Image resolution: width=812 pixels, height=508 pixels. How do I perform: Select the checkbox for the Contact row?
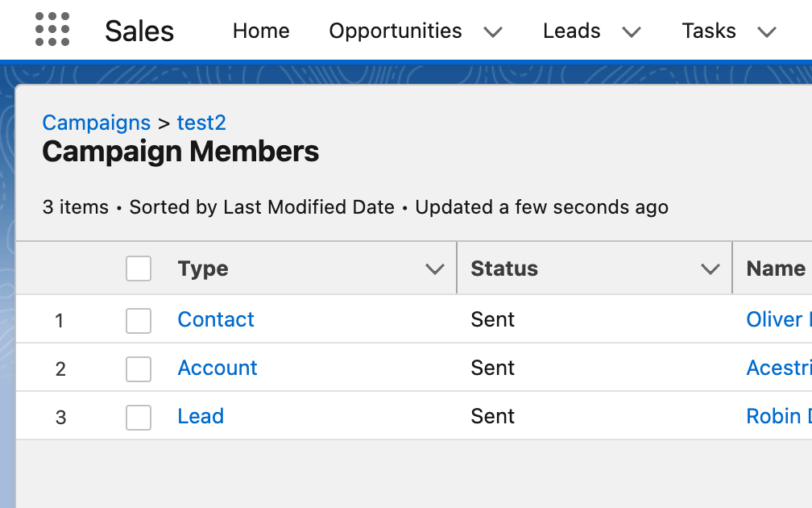click(x=139, y=320)
